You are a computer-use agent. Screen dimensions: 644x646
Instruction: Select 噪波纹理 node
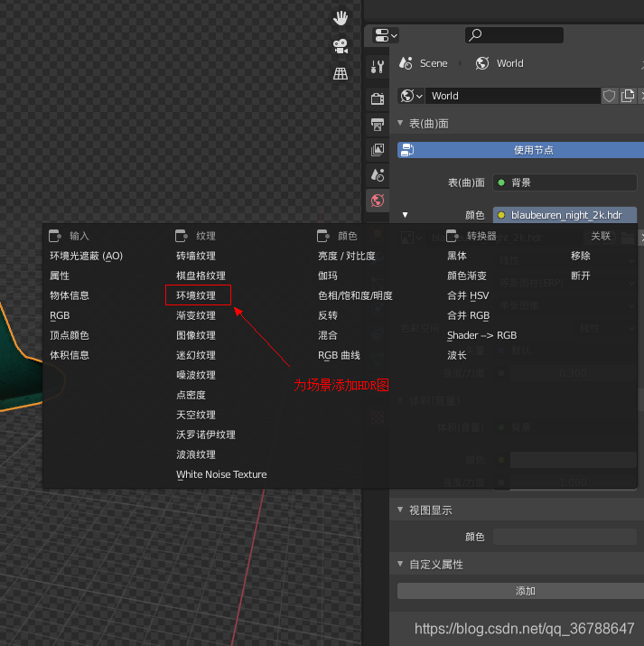[x=196, y=375]
